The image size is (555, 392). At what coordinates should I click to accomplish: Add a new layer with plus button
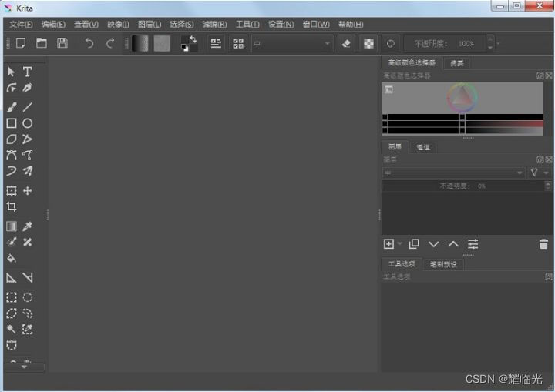point(388,244)
